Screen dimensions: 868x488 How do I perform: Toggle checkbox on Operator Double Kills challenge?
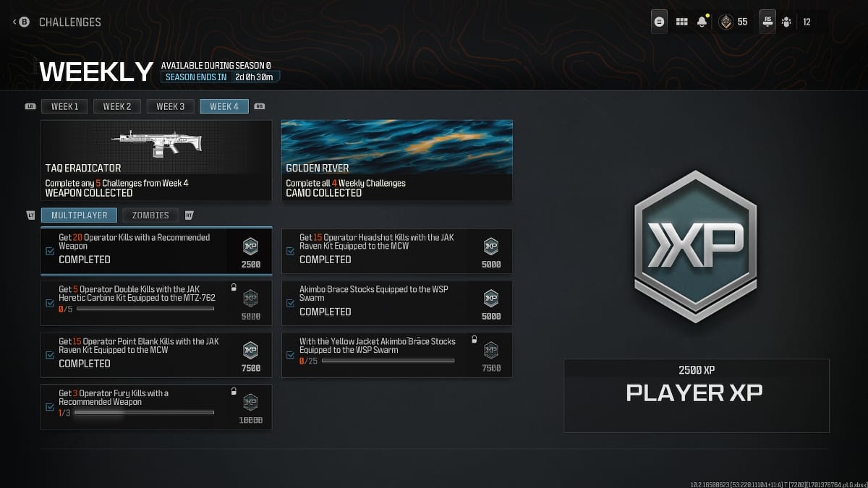coord(49,303)
